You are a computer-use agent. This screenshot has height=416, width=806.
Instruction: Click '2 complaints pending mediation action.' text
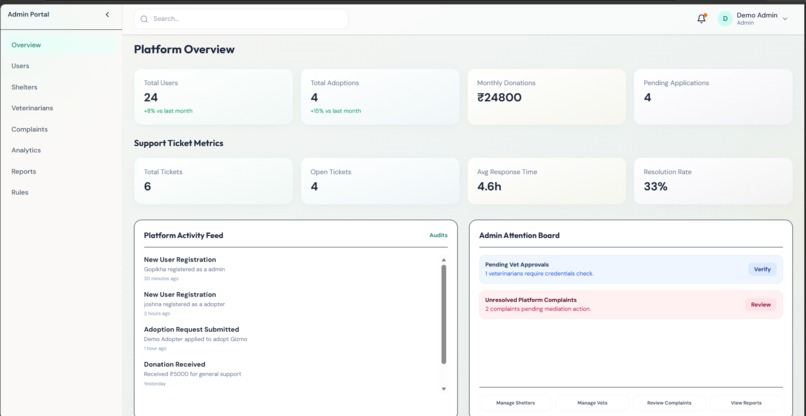538,309
